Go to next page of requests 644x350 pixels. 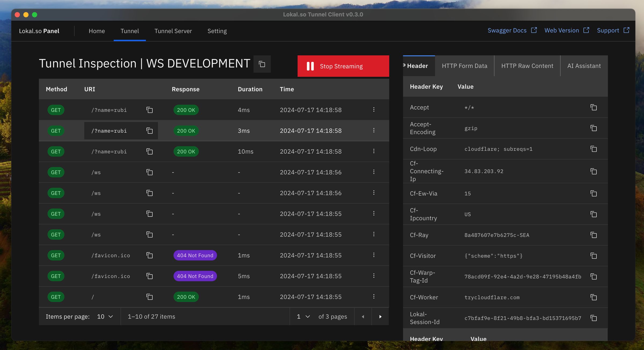[x=380, y=316]
